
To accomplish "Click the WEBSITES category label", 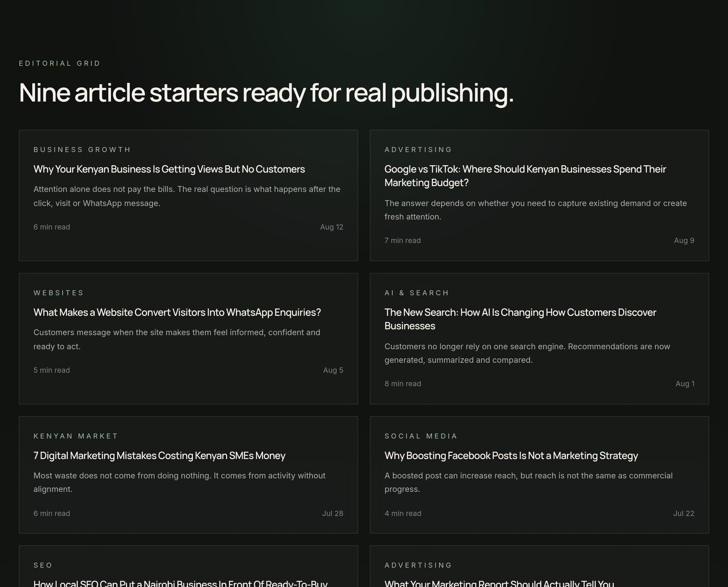I will coord(59,293).
